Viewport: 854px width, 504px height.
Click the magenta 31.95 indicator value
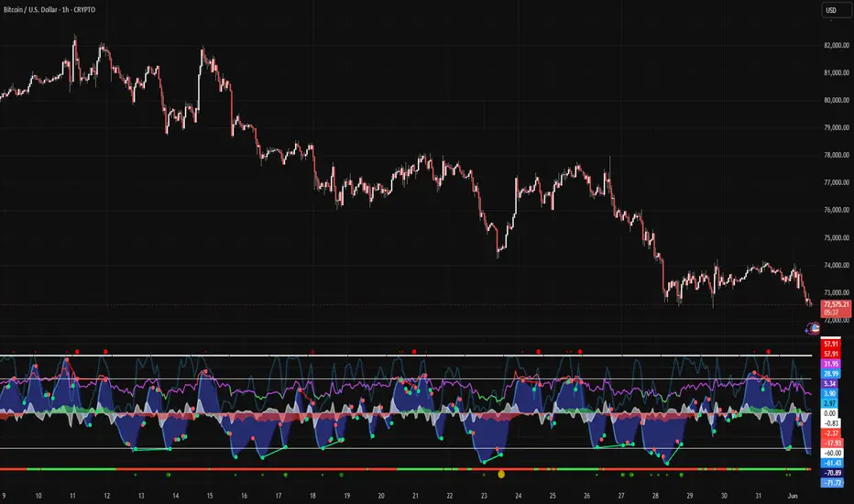pos(830,364)
